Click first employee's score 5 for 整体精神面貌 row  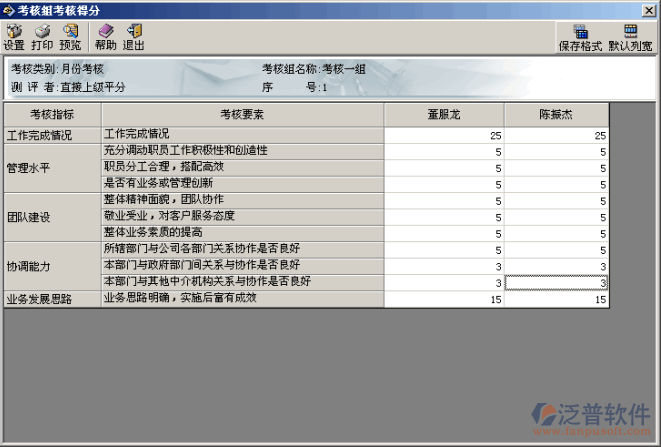click(444, 201)
